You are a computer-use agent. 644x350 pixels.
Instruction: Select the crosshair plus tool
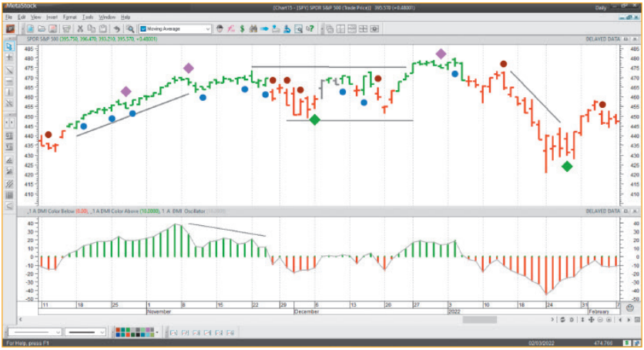pos(9,58)
